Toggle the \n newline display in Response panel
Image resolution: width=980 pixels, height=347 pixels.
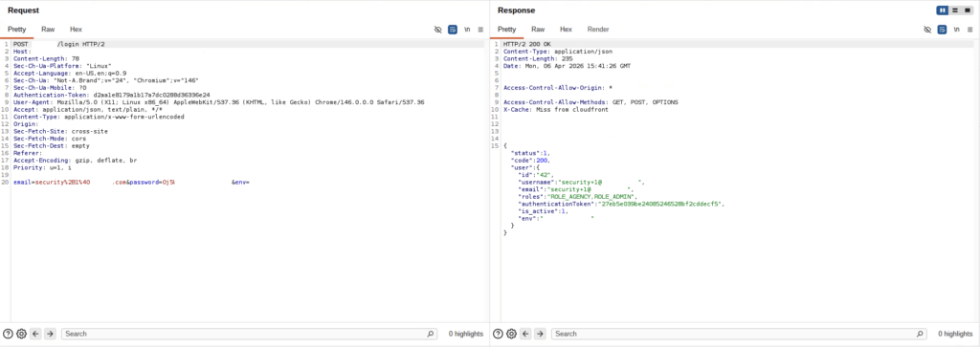click(957, 30)
